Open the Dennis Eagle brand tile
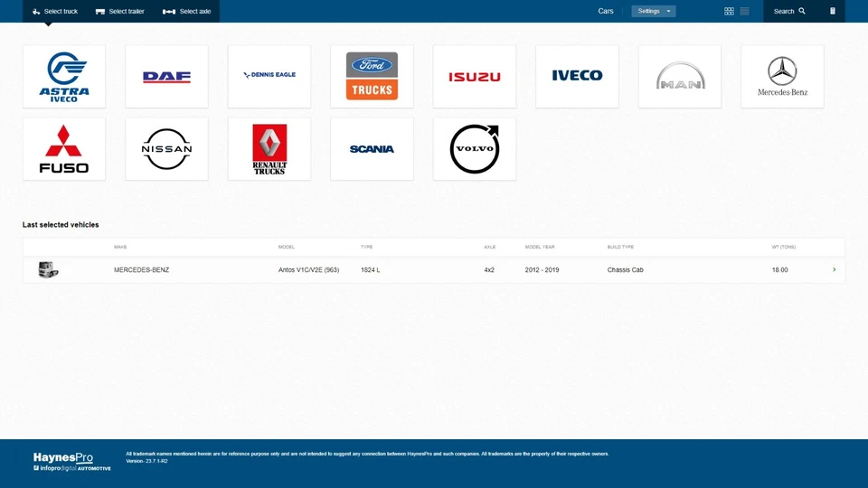The height and width of the screenshot is (488, 868). click(x=269, y=77)
